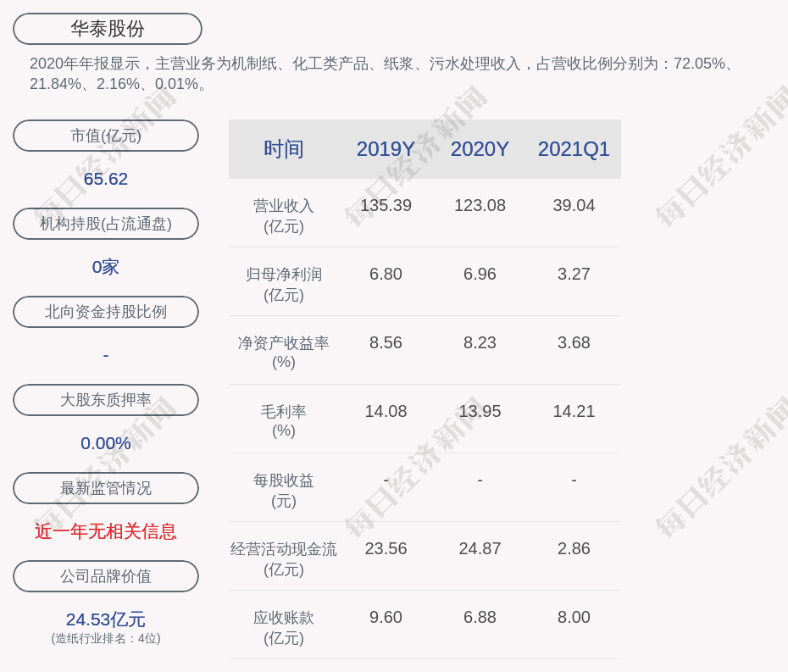The width and height of the screenshot is (788, 672).
Task: Select the 65.62 market value figure
Action: click(106, 179)
